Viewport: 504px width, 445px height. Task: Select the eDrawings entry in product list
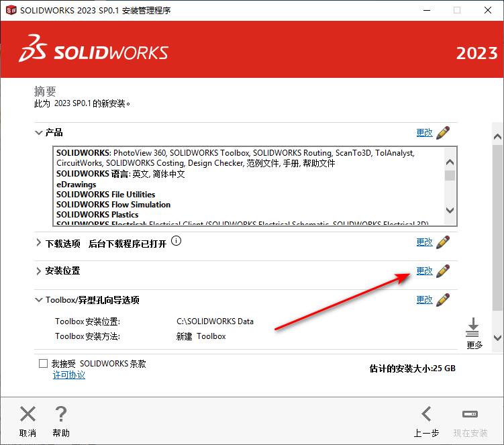point(77,185)
